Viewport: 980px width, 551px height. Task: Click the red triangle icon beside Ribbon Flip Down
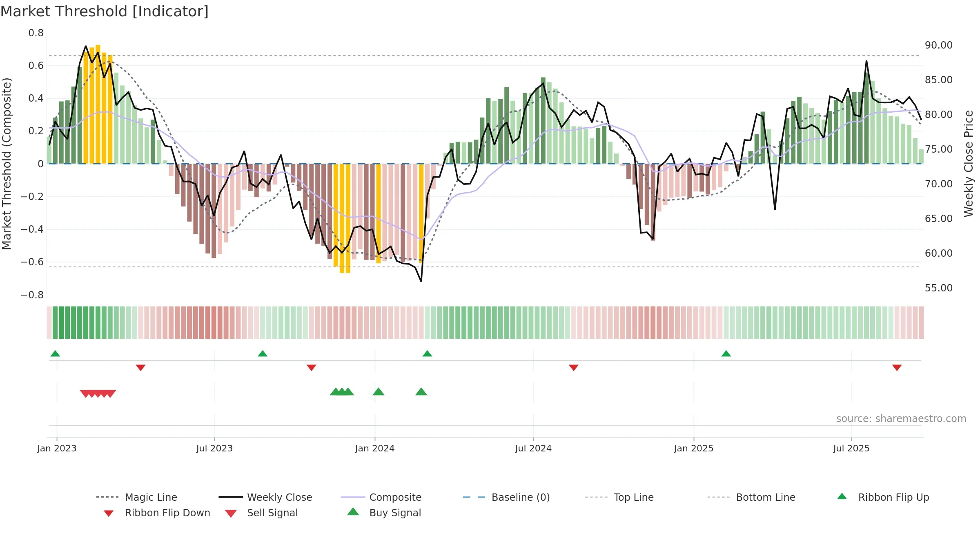pos(109,513)
